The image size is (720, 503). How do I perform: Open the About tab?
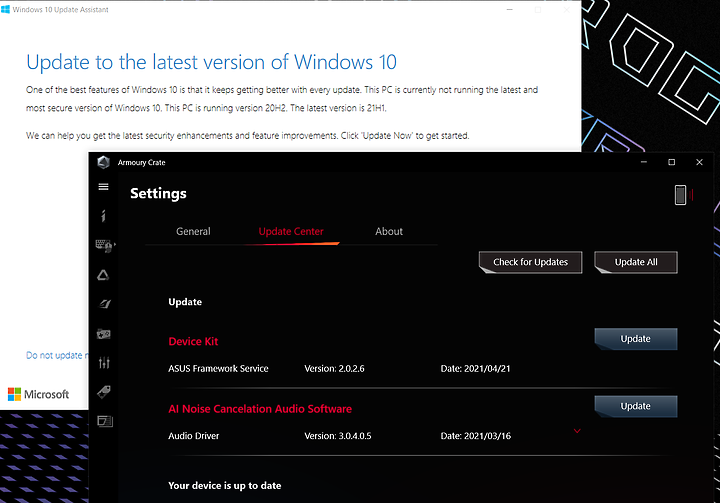coord(389,232)
